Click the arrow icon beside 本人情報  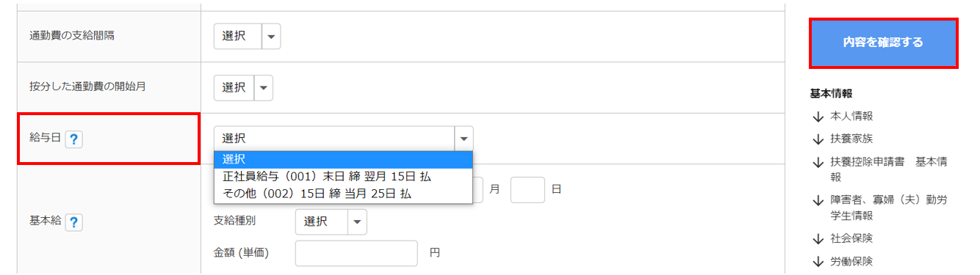coord(817,116)
